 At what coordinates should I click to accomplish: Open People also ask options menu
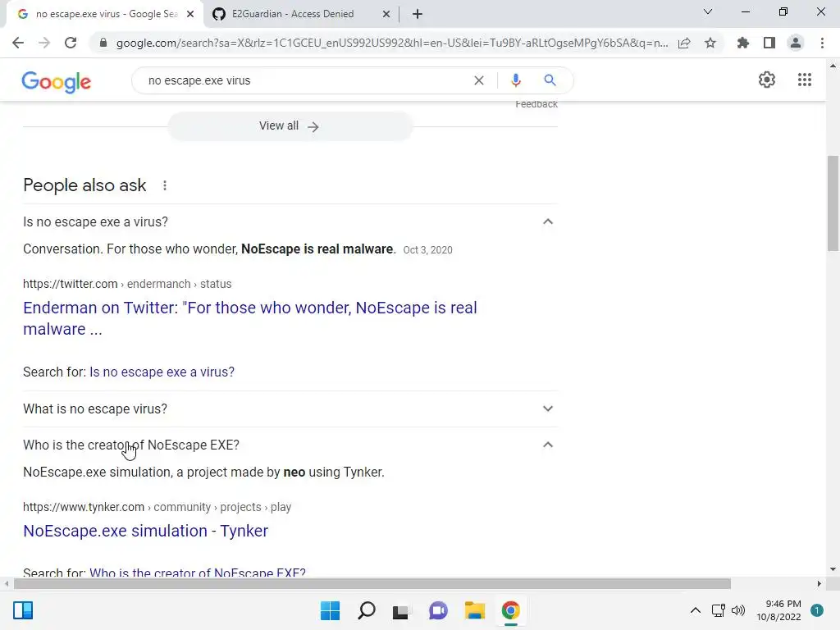pos(164,185)
